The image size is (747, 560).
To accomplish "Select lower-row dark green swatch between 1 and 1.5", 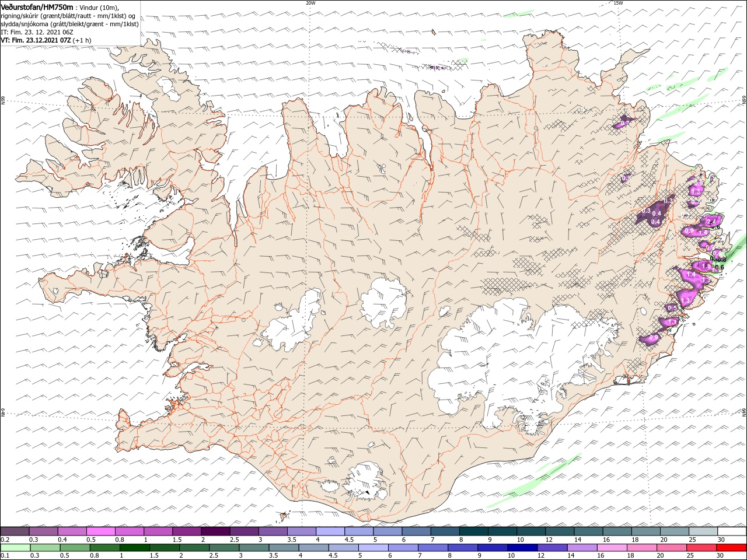I will click(x=135, y=548).
